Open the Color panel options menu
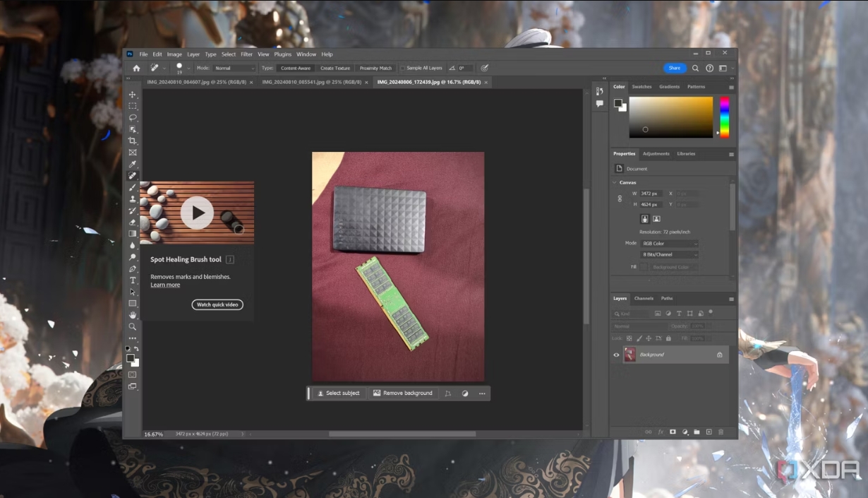The image size is (868, 498). 731,87
